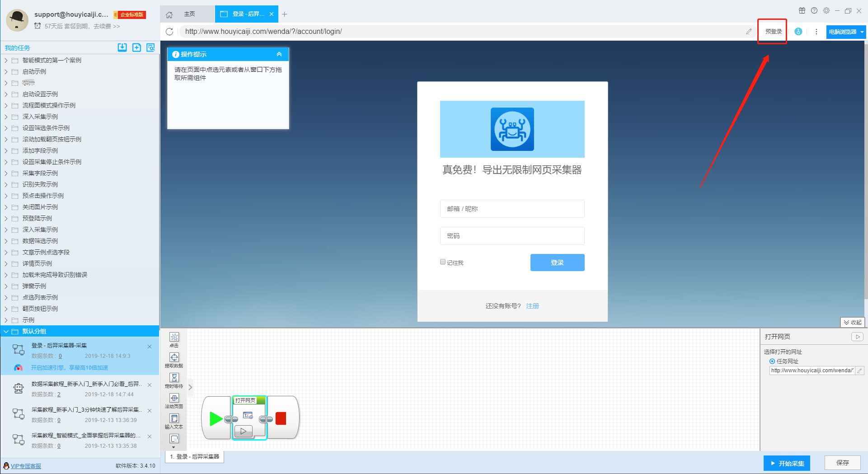The height and width of the screenshot is (474, 868).
Task: Collapse the 默认分组 folder
Action: coord(6,331)
